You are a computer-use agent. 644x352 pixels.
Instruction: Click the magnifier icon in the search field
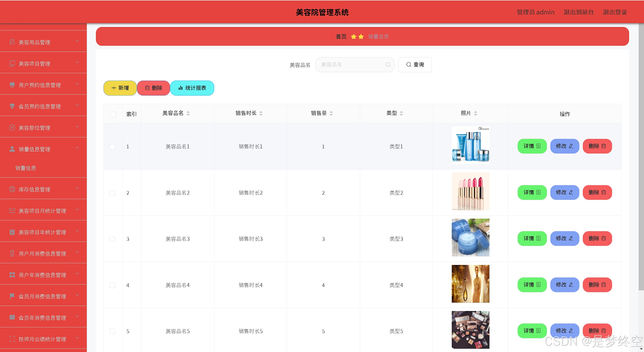coord(388,65)
